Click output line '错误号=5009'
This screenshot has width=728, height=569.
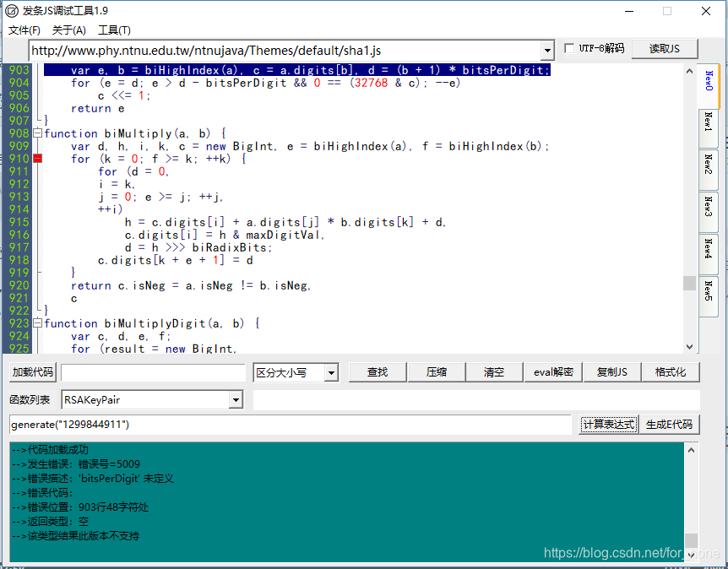76,464
